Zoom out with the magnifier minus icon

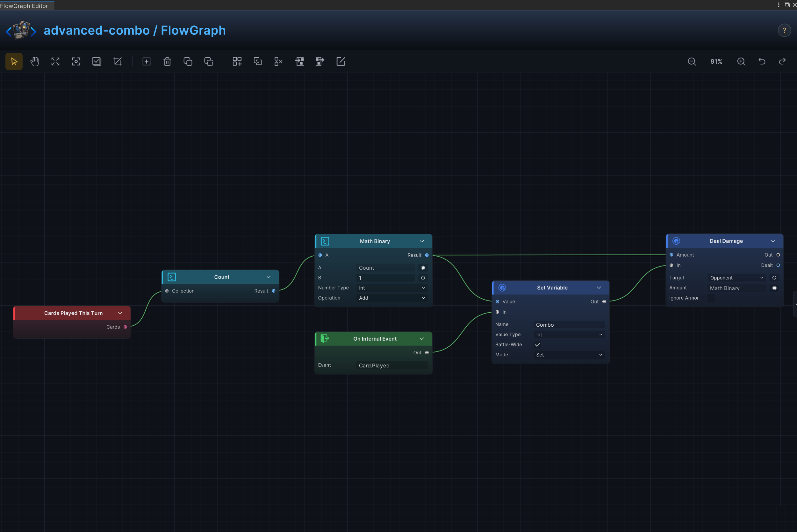pyautogui.click(x=692, y=61)
